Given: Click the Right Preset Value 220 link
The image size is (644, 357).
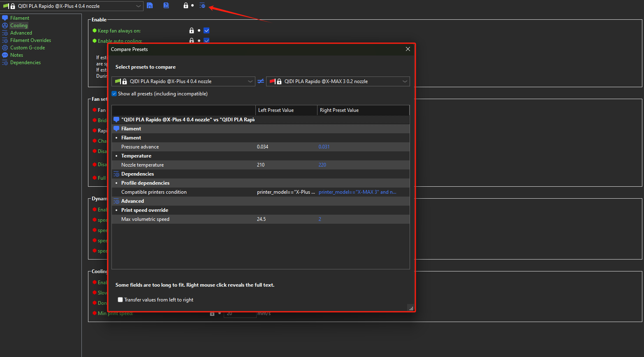Looking at the screenshot, I should click(322, 165).
